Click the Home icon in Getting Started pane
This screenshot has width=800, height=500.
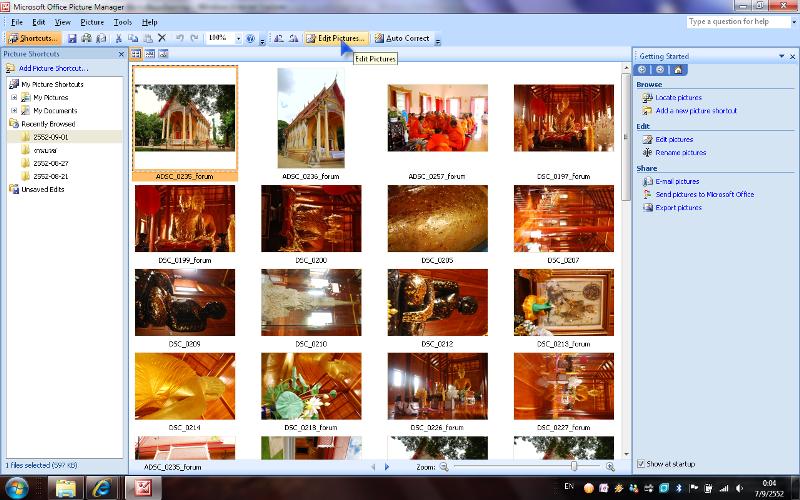pyautogui.click(x=678, y=70)
